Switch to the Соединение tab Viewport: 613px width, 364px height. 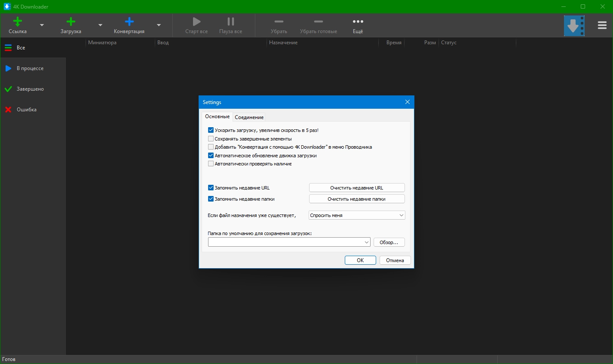click(x=249, y=117)
